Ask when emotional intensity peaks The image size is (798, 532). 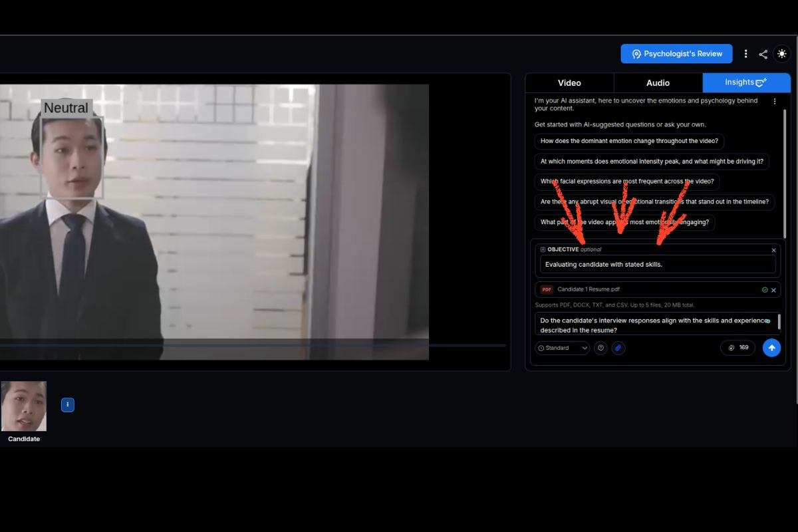[x=652, y=162]
